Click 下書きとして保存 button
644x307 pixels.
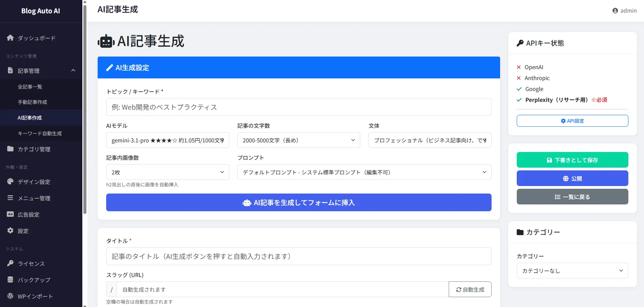pyautogui.click(x=573, y=160)
